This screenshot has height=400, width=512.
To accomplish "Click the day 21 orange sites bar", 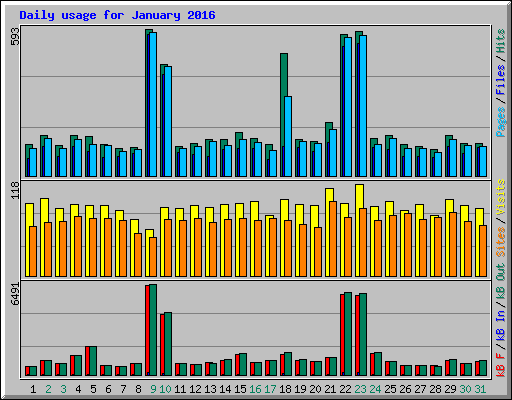I will coord(333,239).
